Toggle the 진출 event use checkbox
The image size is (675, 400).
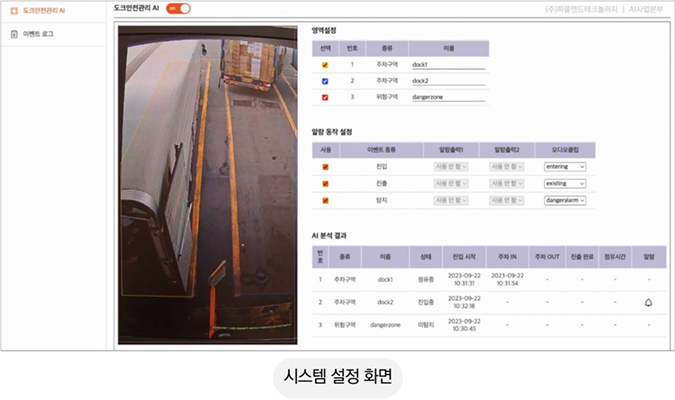point(325,184)
